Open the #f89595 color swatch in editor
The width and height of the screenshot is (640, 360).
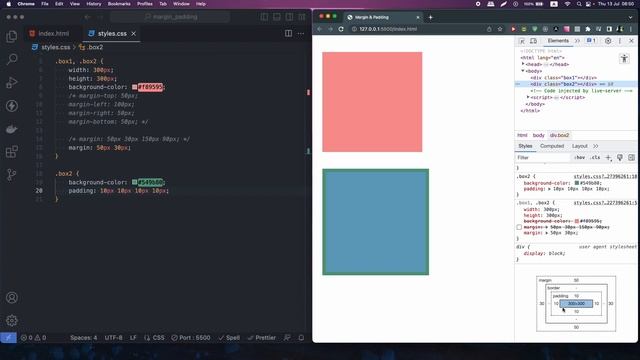pos(134,87)
